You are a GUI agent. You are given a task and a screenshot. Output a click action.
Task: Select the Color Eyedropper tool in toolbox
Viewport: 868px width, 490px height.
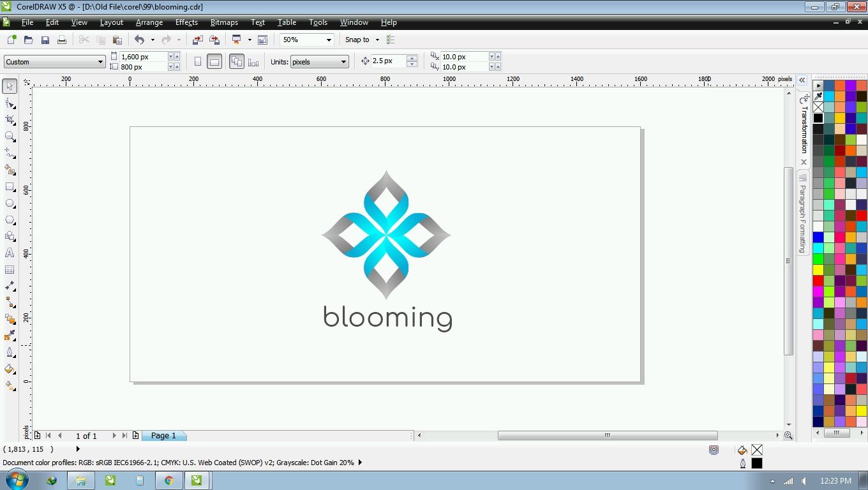click(10, 336)
